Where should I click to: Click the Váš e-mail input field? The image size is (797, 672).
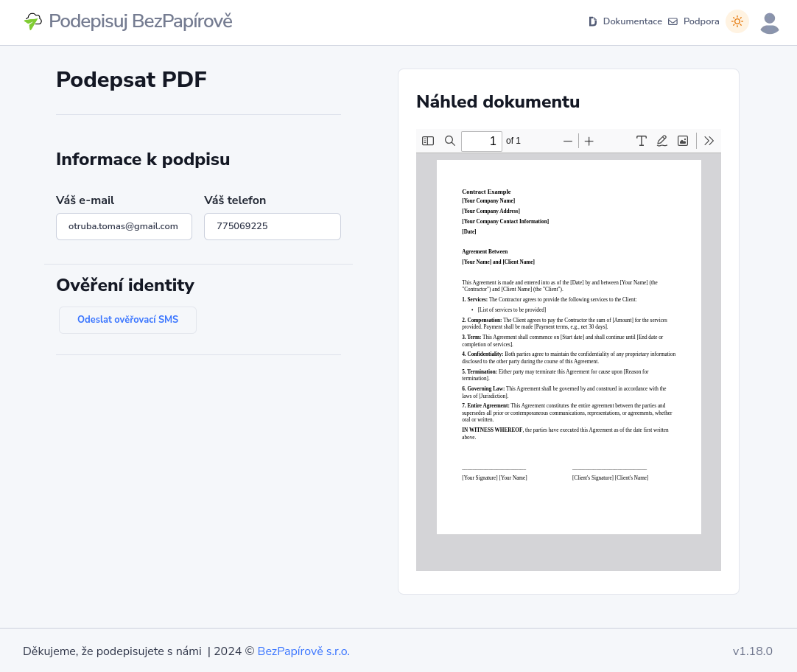[124, 226]
